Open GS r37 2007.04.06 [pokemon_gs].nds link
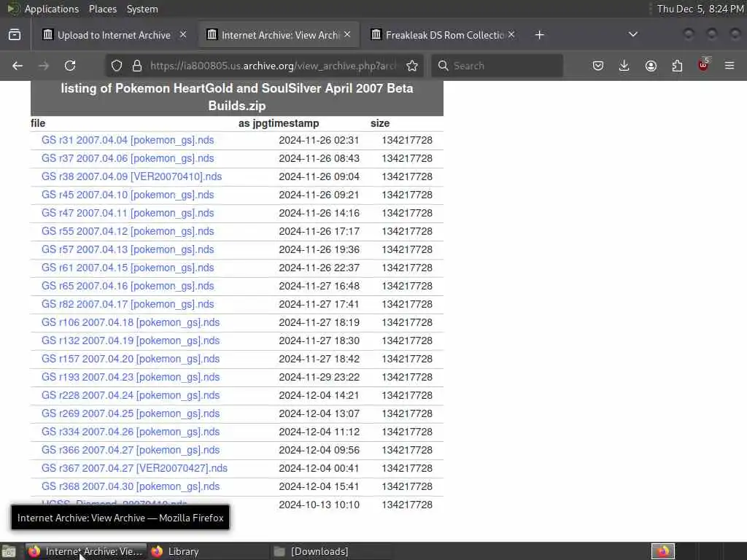This screenshot has width=747, height=560. (128, 158)
